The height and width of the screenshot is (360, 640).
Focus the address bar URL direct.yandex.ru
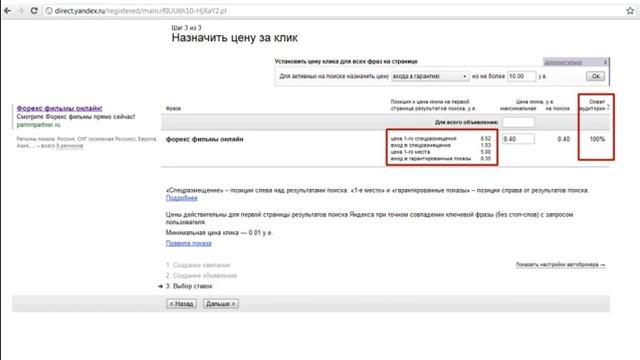[140, 11]
